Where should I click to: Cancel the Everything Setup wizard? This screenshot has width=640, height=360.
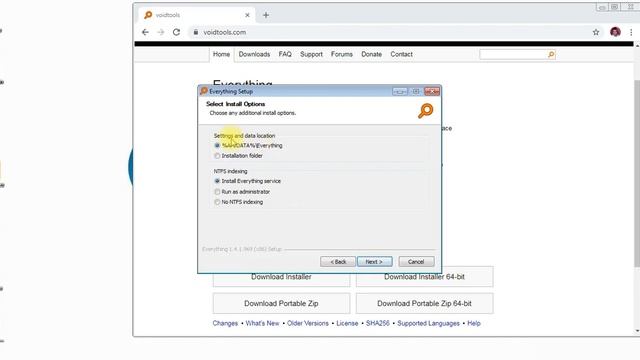click(x=416, y=262)
